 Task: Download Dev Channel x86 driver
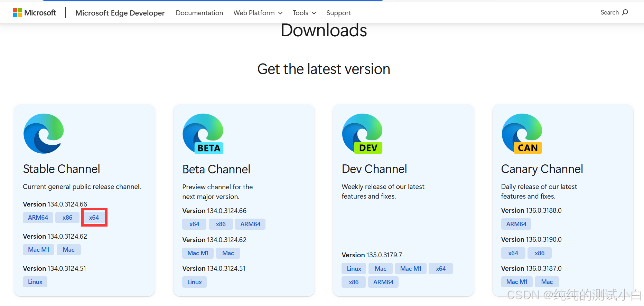(354, 282)
